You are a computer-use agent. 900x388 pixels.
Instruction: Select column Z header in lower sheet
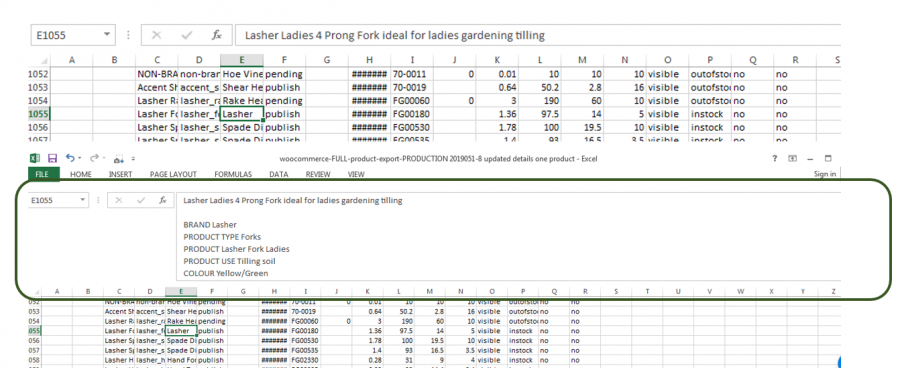click(x=833, y=292)
